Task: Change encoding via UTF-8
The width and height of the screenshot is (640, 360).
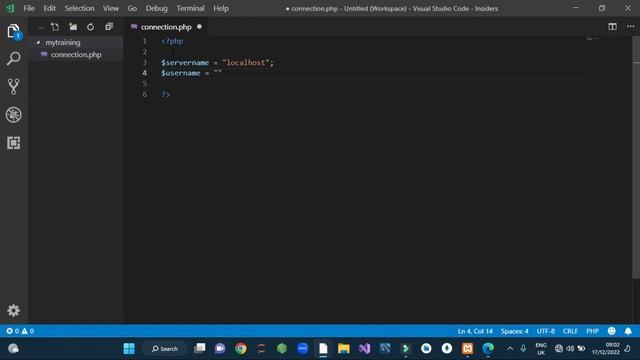Action: (546, 331)
